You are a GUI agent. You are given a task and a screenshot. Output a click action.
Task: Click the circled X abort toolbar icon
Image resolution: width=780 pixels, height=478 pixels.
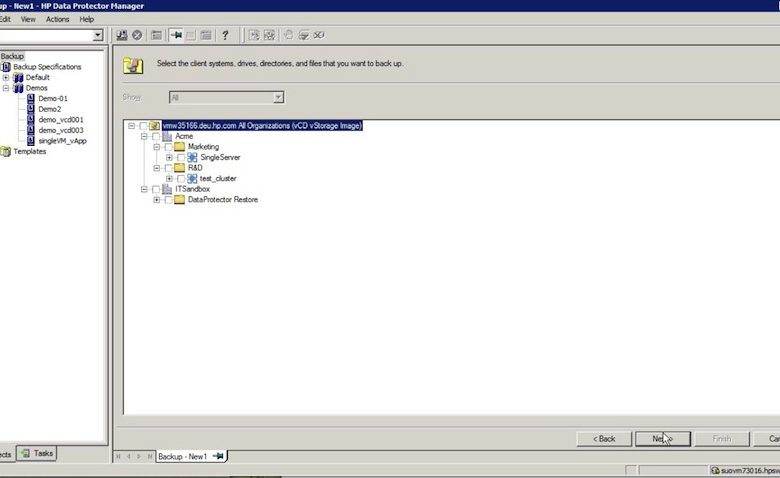pos(137,35)
